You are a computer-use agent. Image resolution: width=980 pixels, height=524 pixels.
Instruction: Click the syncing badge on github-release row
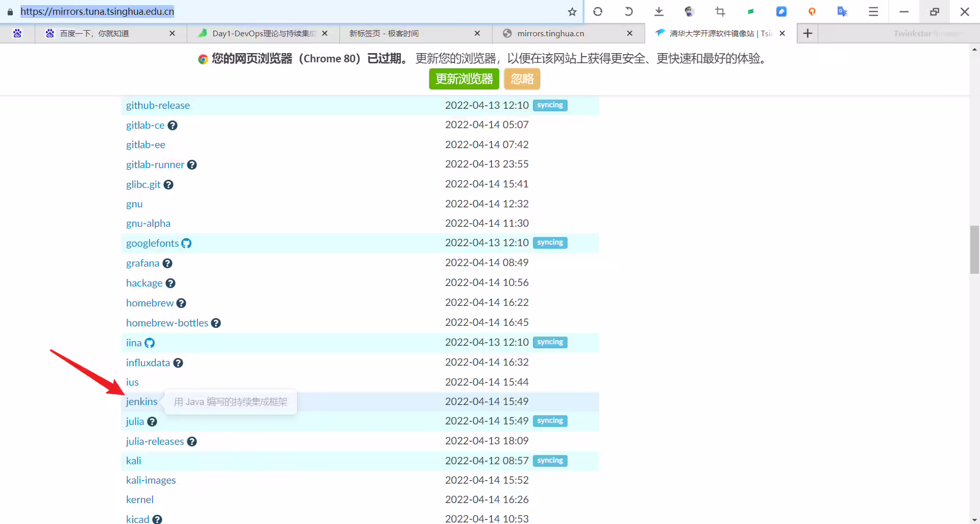pyautogui.click(x=550, y=105)
